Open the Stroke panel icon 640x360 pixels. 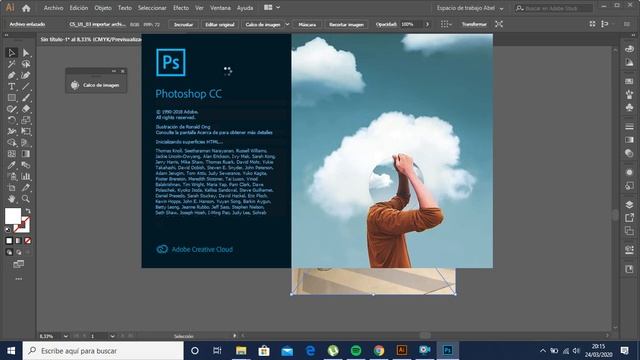[629, 127]
